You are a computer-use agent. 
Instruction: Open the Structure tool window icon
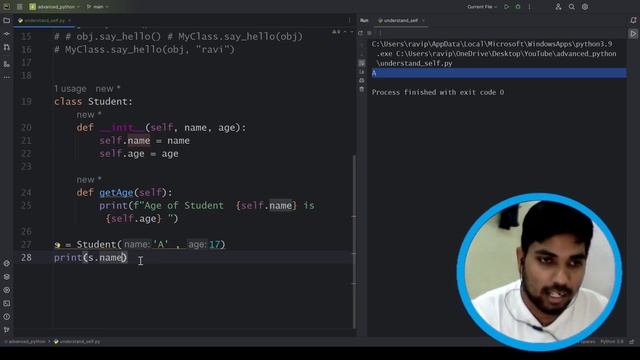pos(7,64)
